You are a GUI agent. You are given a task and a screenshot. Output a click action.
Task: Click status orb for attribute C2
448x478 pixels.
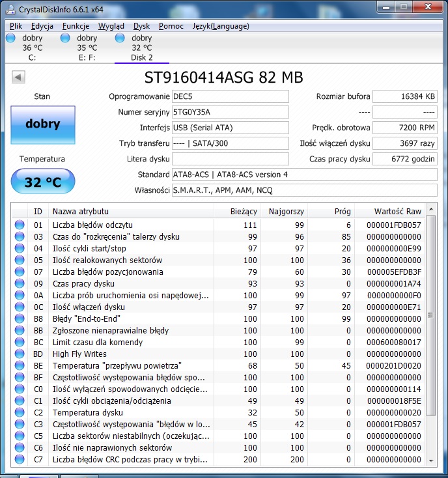[x=20, y=413]
